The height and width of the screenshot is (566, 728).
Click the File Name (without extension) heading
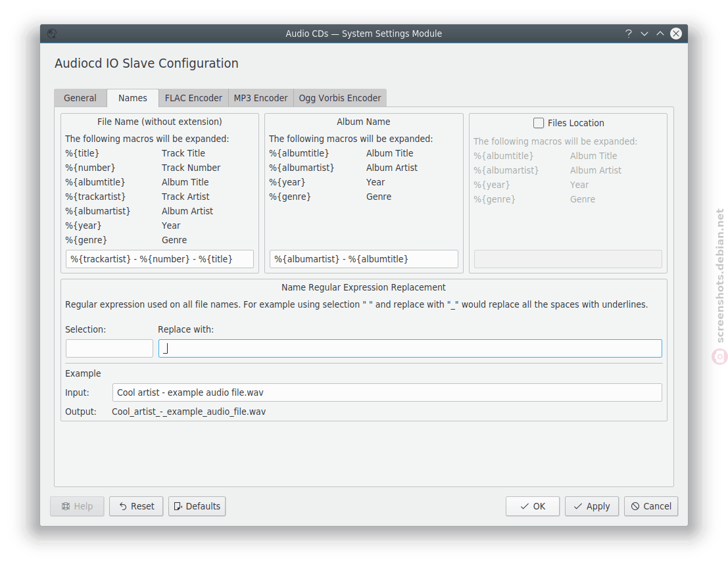pos(160,122)
